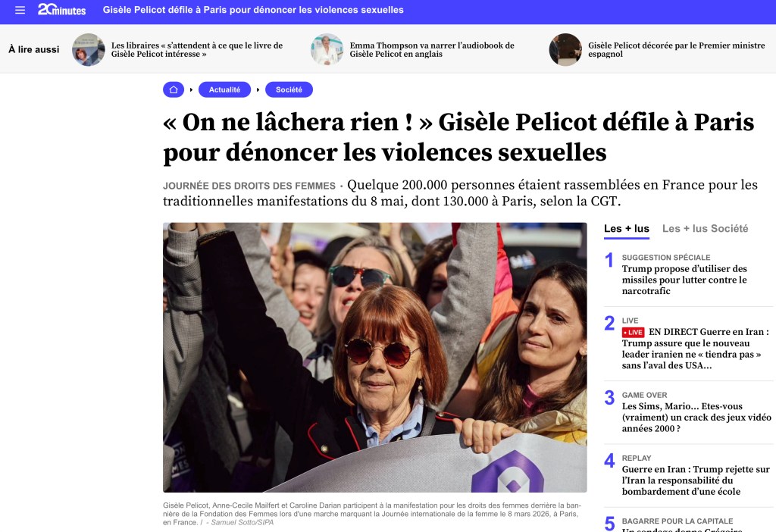Open Les Sims, Mario jeux vidéo article
Image resolution: width=776 pixels, height=532 pixels.
pos(696,417)
